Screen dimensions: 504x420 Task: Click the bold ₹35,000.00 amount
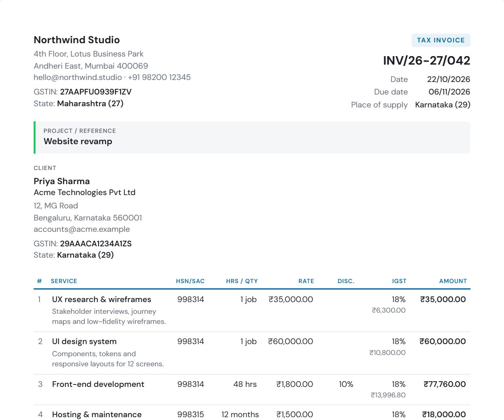pos(443,299)
